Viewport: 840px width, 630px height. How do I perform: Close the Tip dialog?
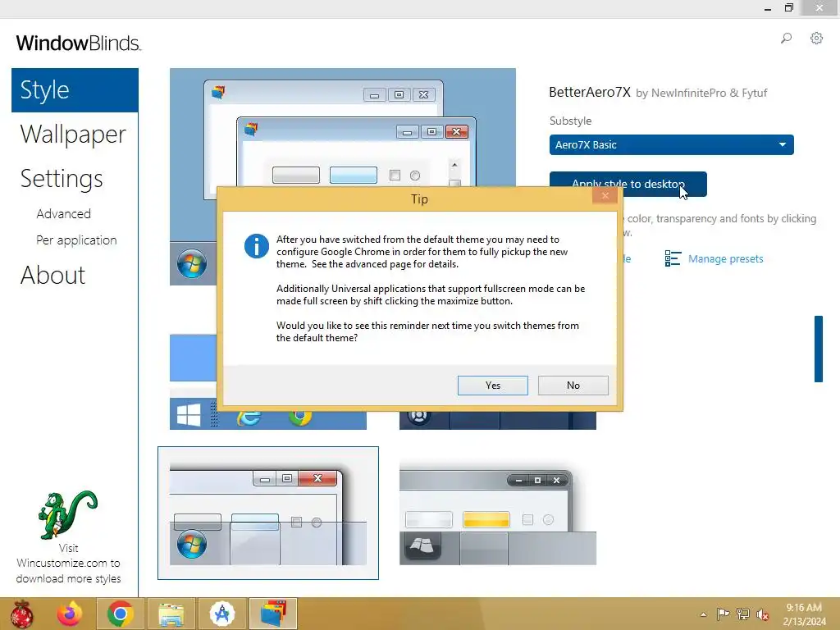point(605,195)
